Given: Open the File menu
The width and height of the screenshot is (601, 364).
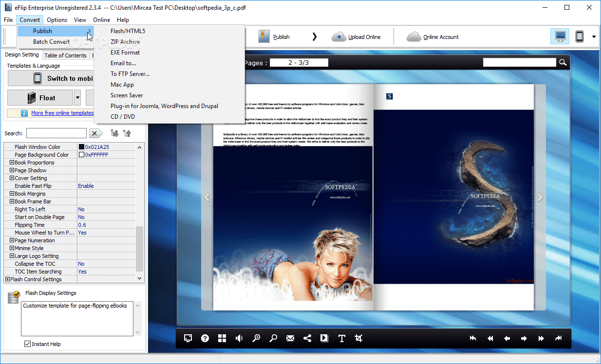Looking at the screenshot, I should coord(8,20).
